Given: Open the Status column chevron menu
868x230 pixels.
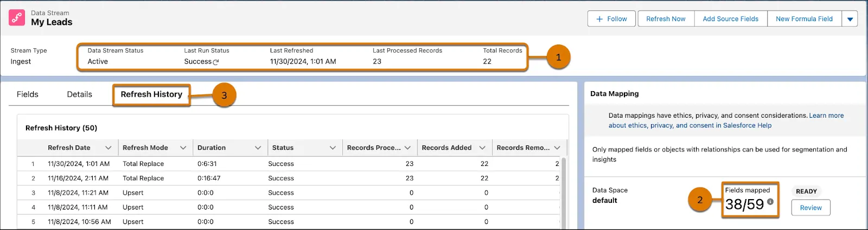Looking at the screenshot, I should coord(333,148).
